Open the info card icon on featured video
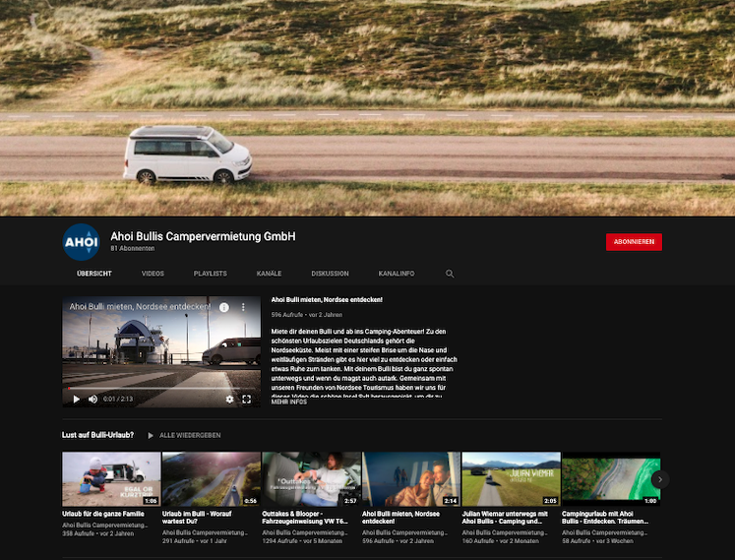The width and height of the screenshot is (735, 560). point(224,307)
